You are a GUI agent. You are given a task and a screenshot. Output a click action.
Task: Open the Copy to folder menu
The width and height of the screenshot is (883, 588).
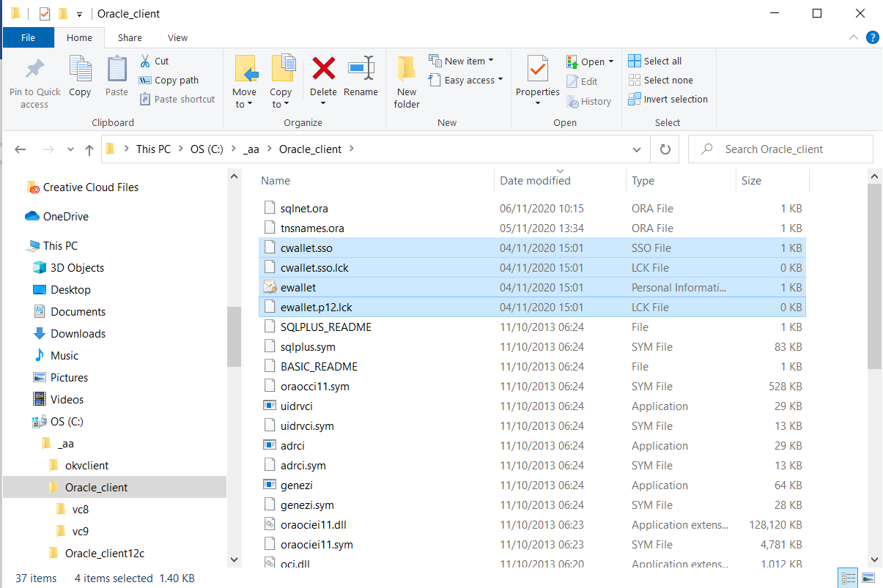pos(281,82)
